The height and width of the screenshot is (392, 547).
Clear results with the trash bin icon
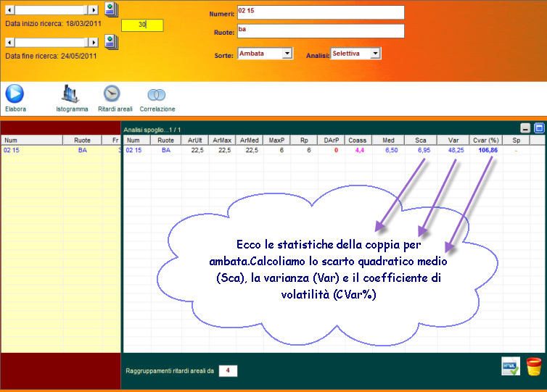point(534,367)
